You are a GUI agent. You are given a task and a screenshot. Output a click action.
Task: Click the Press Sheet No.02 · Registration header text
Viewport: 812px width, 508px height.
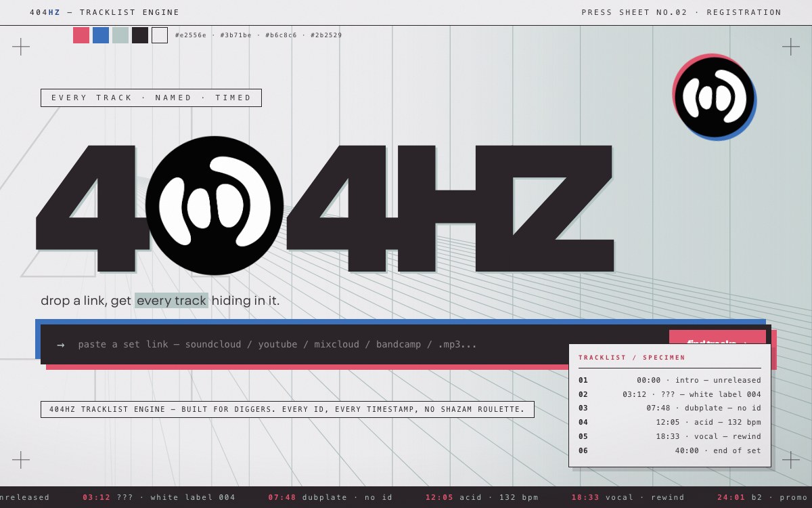click(681, 12)
